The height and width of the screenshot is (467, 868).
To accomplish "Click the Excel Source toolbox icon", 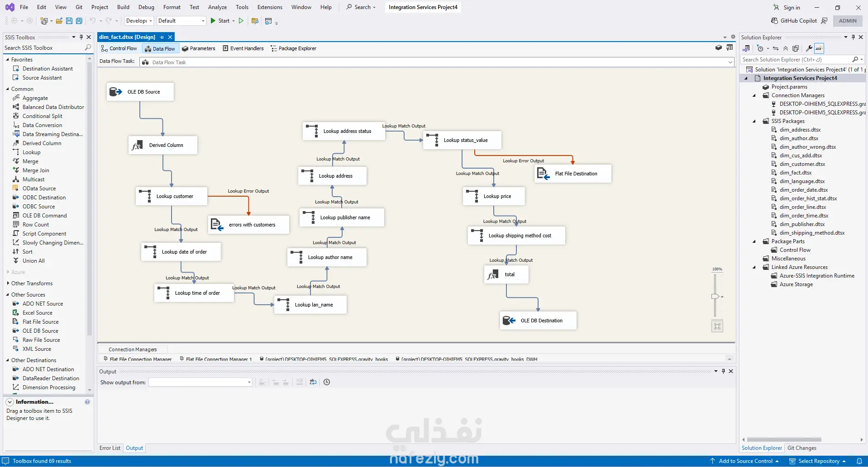I will 16,313.
